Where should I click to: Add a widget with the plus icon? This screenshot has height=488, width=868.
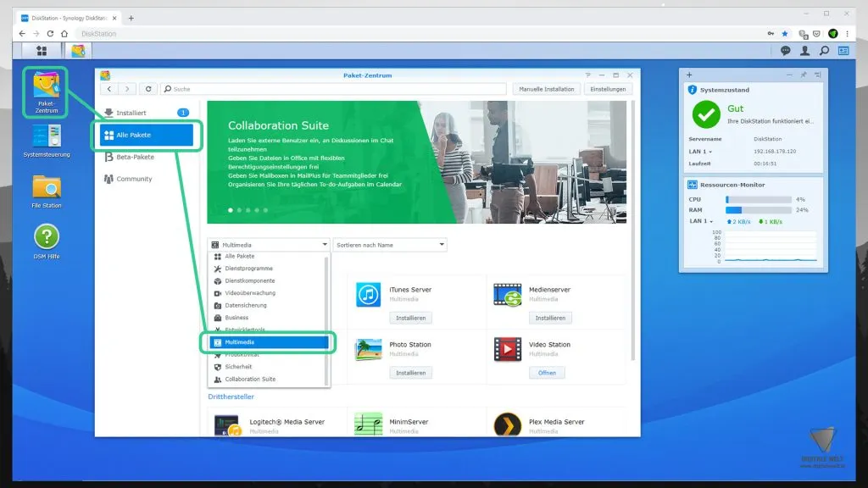(689, 75)
